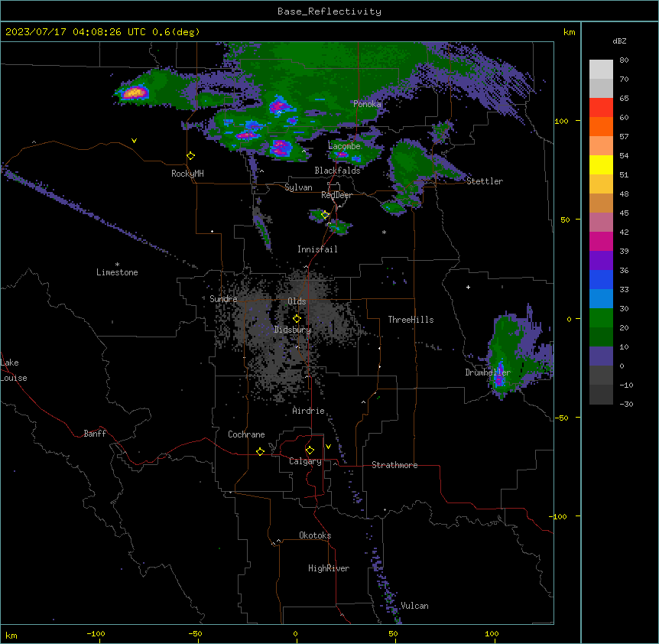Click the 100 tick on the right axis
The image size is (659, 644).
tap(561, 121)
